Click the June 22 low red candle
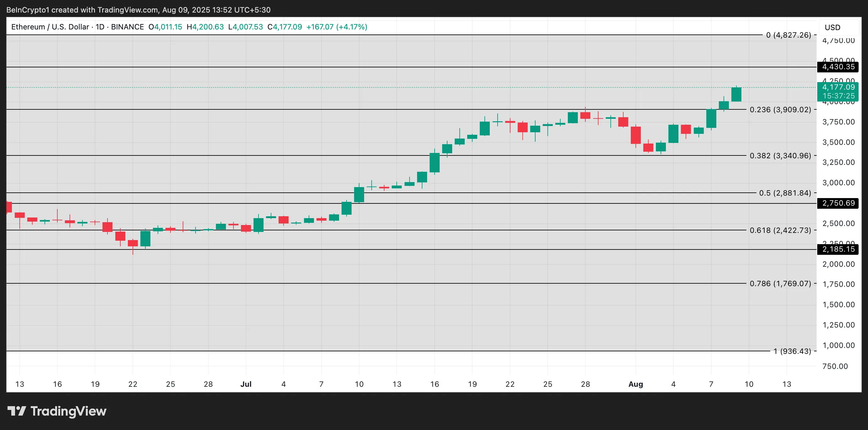Image resolution: width=868 pixels, height=430 pixels. 133,243
